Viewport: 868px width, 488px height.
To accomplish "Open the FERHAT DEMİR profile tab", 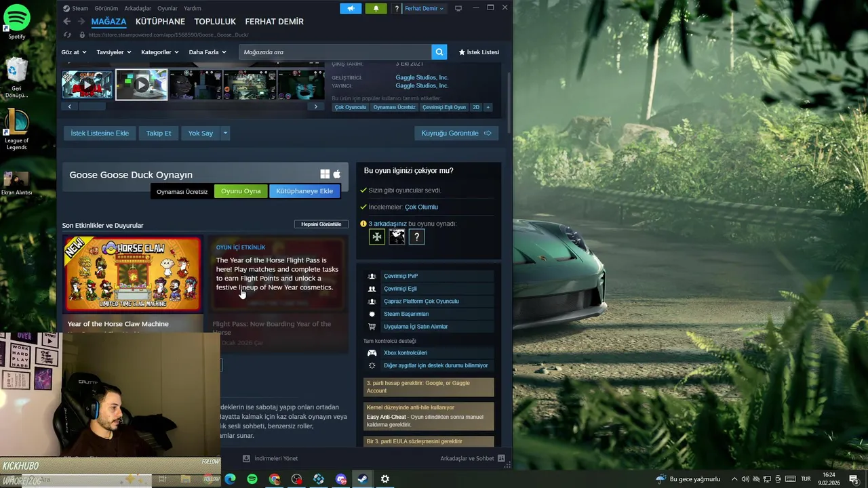I will coord(274,22).
